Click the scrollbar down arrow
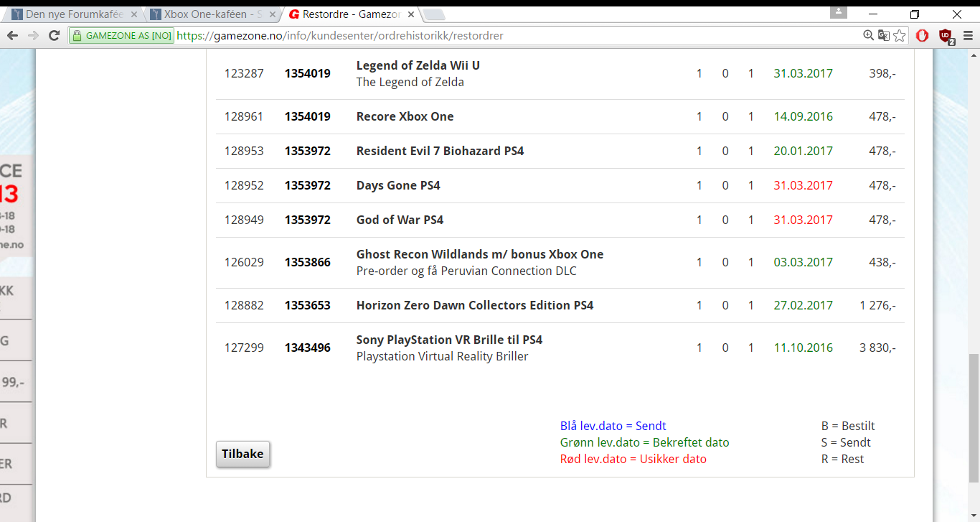The image size is (980, 522). [974, 516]
